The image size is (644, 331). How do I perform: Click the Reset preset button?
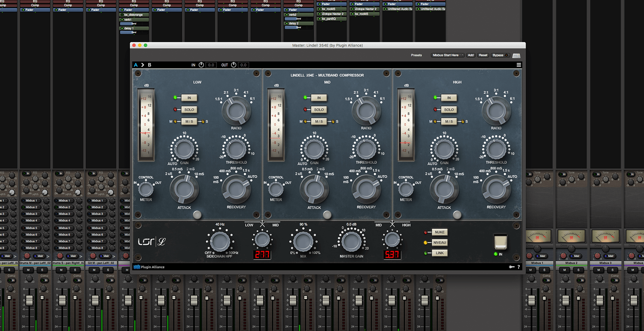click(x=483, y=55)
